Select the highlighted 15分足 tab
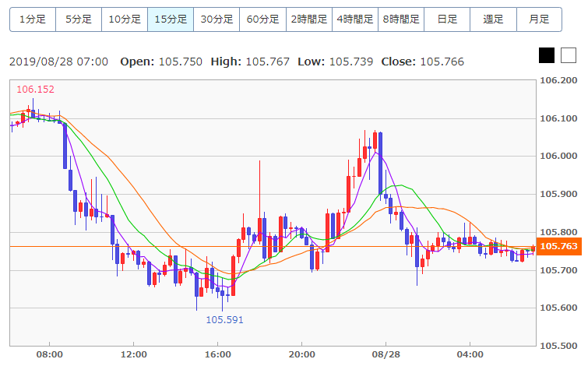 pos(171,19)
